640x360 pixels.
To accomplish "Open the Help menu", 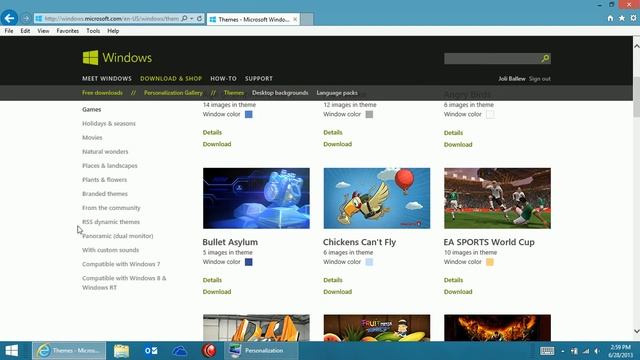I will click(113, 31).
